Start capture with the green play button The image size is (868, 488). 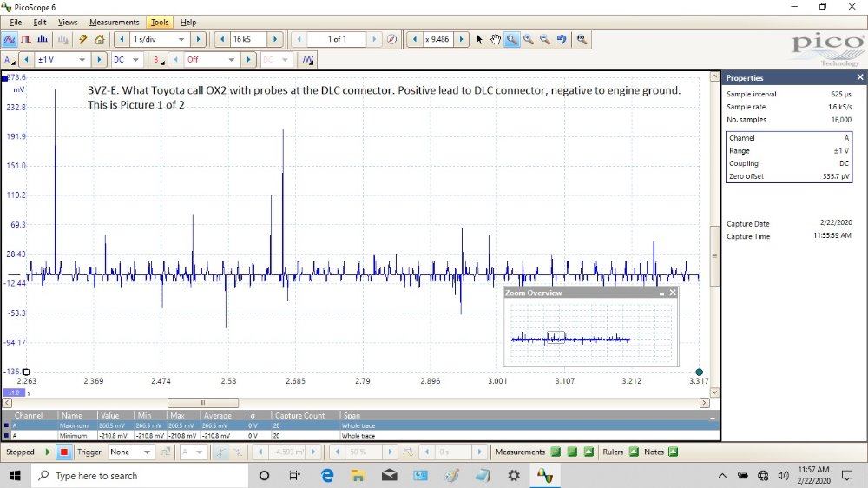click(x=48, y=452)
